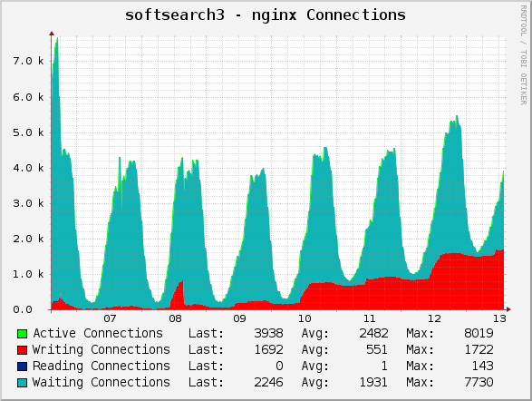Click the 4.0 k y-axis label

(x=28, y=168)
